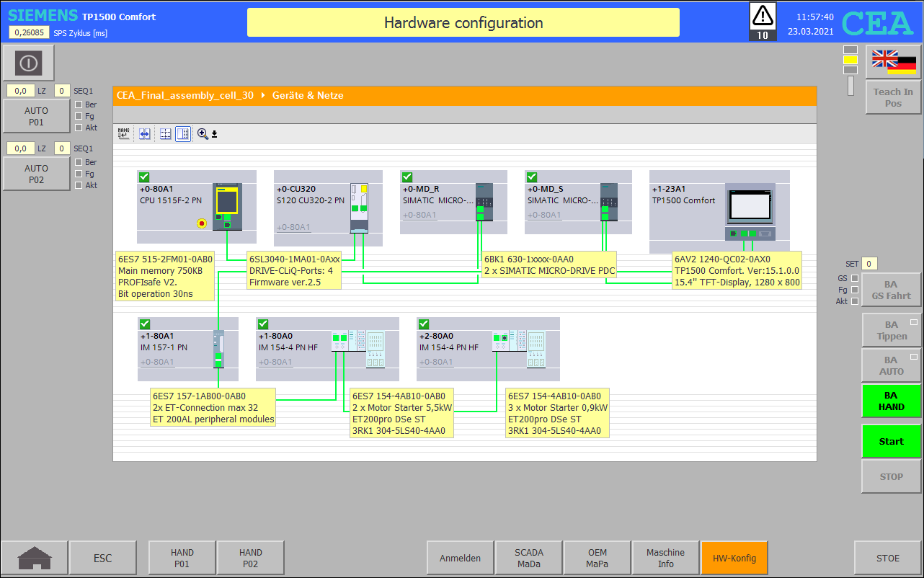The image size is (924, 578).
Task: Toggle the checkbox on +1-80A0 device
Action: click(263, 324)
